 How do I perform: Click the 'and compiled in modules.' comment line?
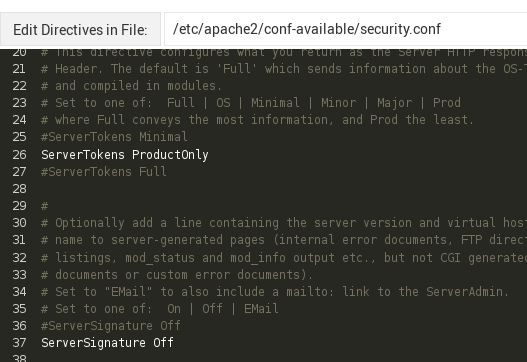(x=131, y=86)
